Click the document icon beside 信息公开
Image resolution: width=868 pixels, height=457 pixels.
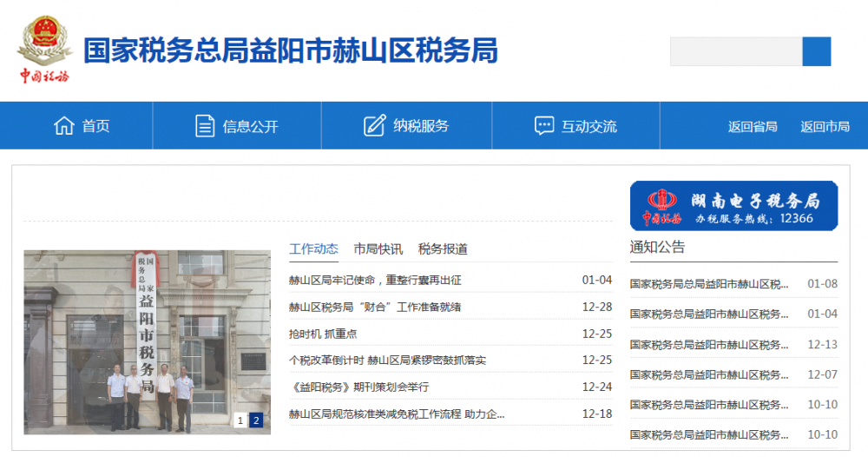pyautogui.click(x=205, y=126)
